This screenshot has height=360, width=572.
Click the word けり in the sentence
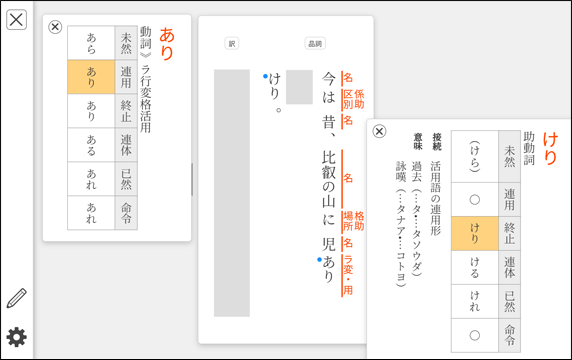tap(274, 86)
